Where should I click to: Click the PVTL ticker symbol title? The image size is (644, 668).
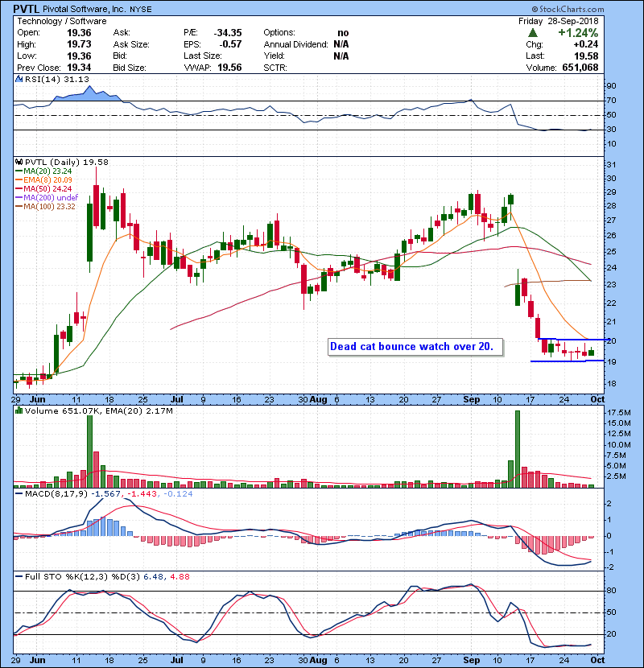tap(27, 9)
